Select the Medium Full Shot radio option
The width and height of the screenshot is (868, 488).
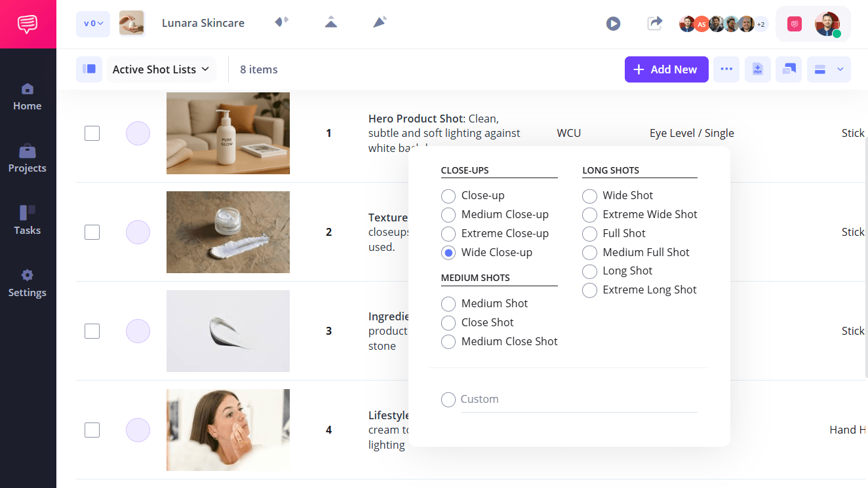tap(590, 253)
